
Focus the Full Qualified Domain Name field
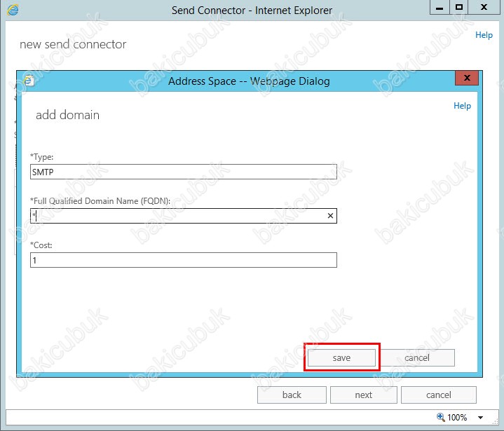pos(179,216)
